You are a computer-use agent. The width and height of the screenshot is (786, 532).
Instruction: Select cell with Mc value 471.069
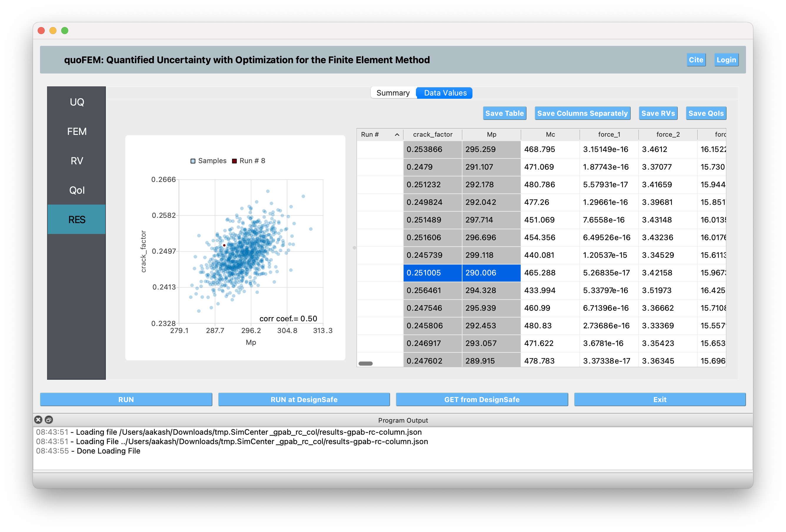(550, 167)
